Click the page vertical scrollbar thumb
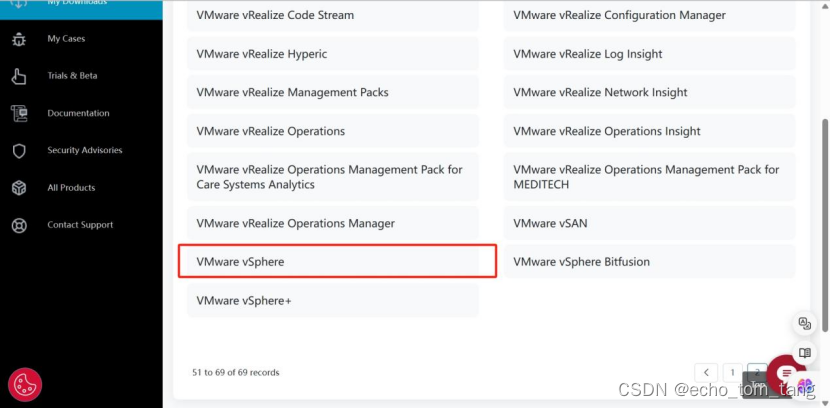This screenshot has height=409, width=831. pos(825,225)
